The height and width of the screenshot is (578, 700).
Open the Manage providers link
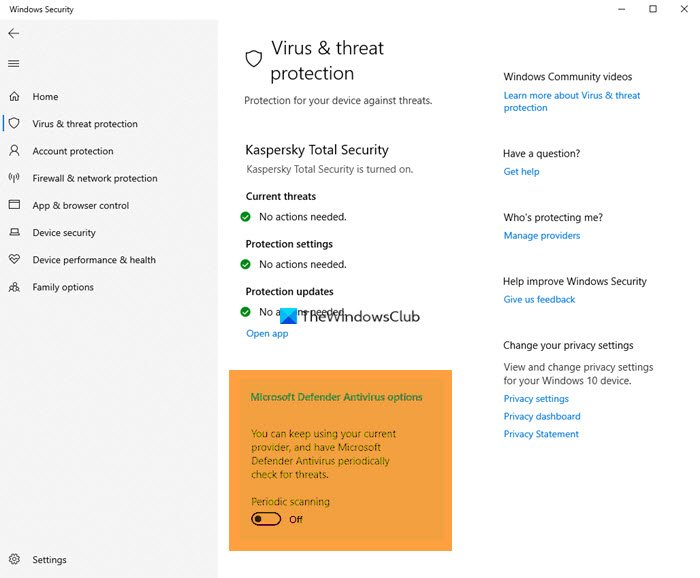pos(542,236)
